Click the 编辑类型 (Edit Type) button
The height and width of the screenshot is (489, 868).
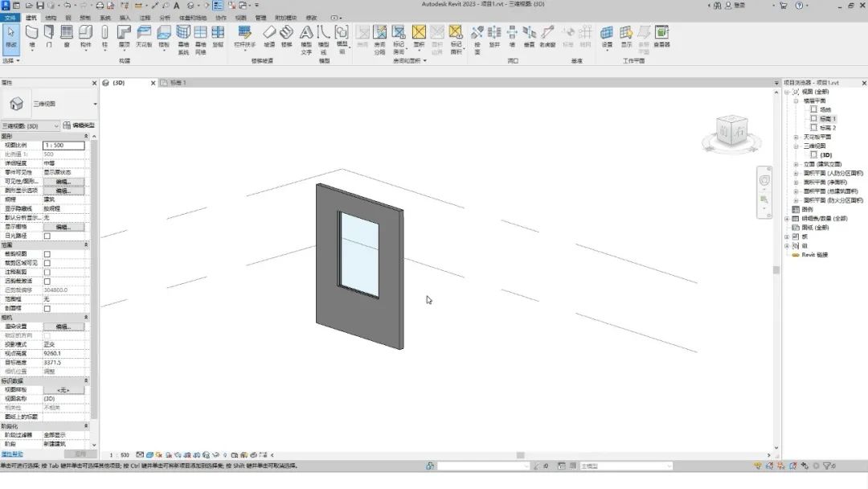click(79, 125)
